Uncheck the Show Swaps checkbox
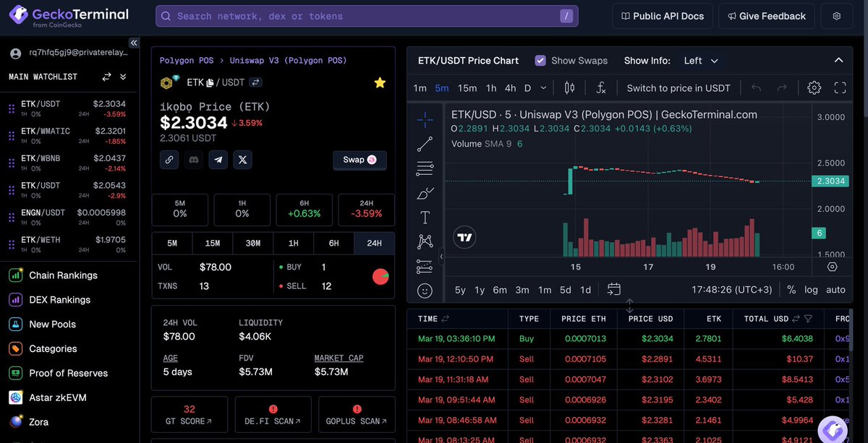 pos(540,61)
